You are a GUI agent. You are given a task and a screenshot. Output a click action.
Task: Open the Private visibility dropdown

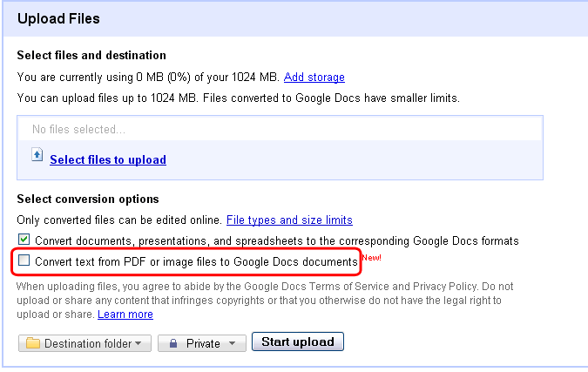click(202, 343)
